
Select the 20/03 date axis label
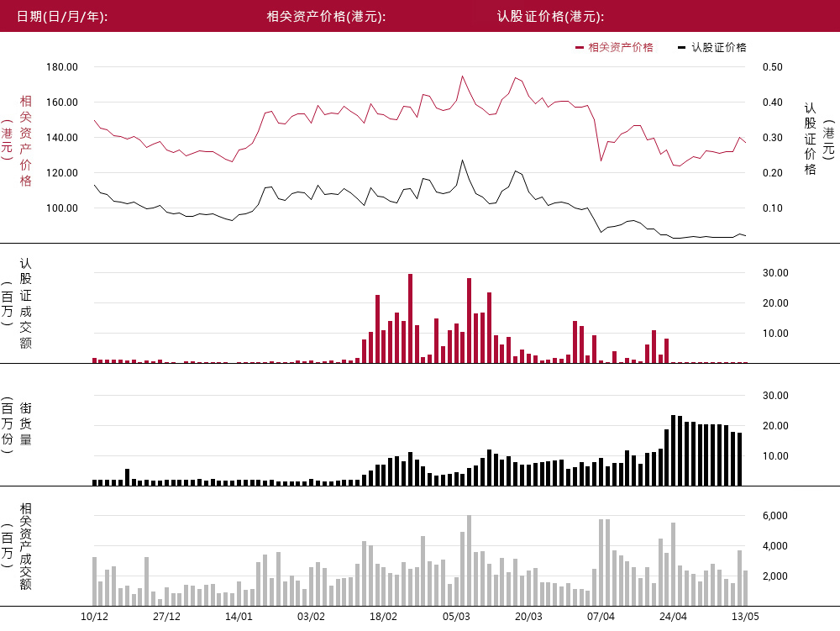tap(528, 617)
